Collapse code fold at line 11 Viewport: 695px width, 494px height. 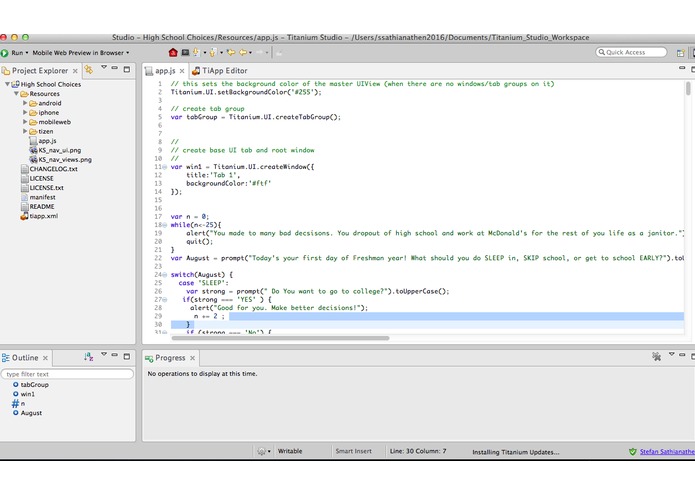[165, 167]
